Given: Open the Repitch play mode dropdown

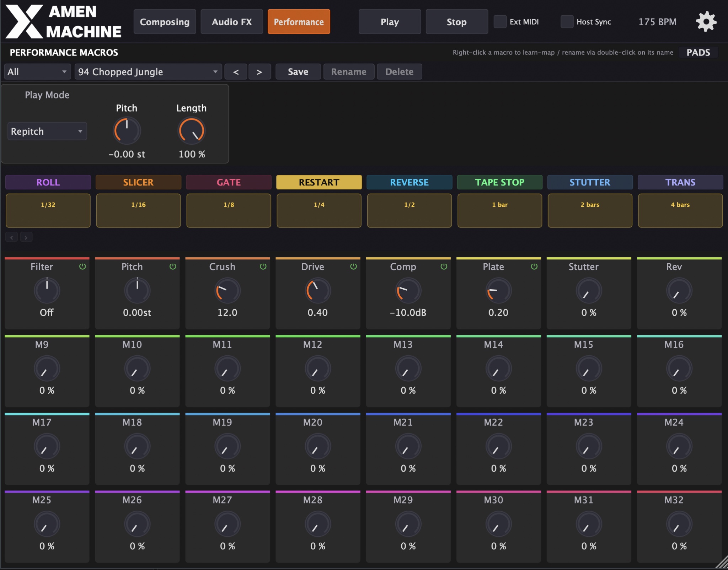Looking at the screenshot, I should [x=47, y=131].
